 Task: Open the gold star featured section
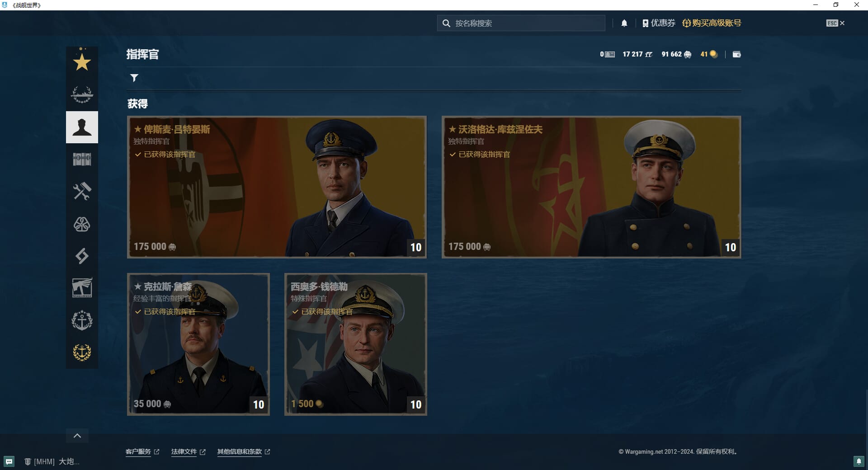[82, 62]
